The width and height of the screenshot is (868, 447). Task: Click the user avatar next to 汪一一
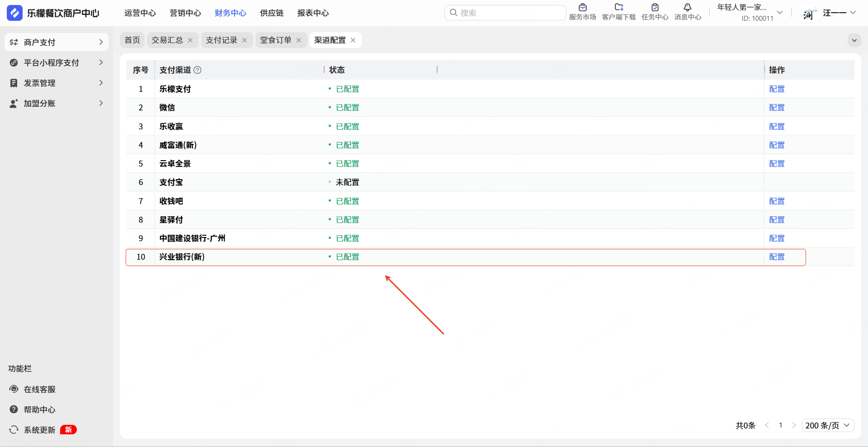(x=810, y=13)
